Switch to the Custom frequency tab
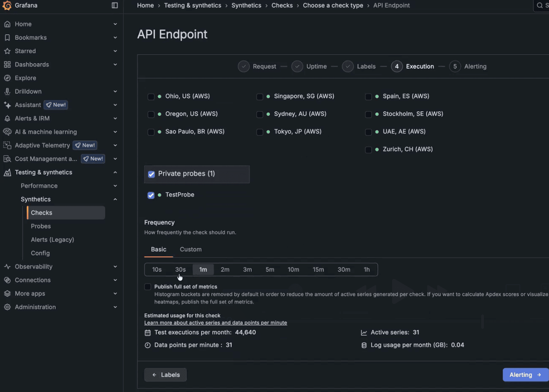Viewport: 549px width, 392px height. (191, 249)
